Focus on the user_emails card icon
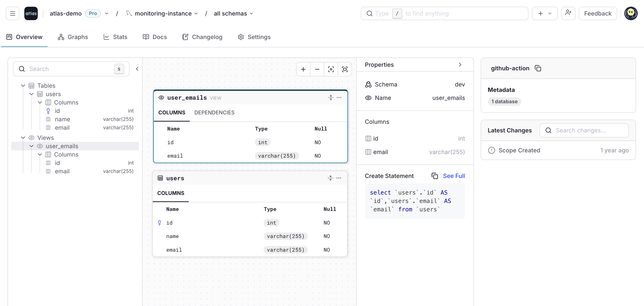This screenshot has width=644, height=306. point(331,98)
